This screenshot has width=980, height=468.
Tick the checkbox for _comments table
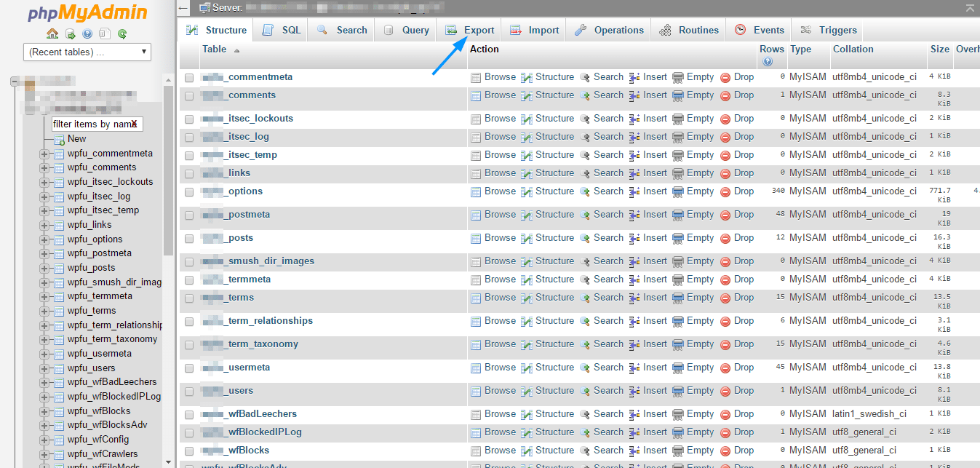[189, 96]
